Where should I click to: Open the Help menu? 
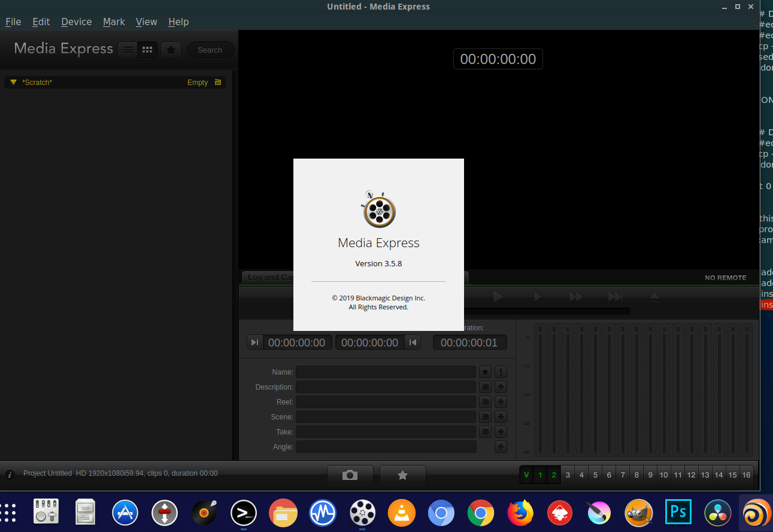point(178,22)
